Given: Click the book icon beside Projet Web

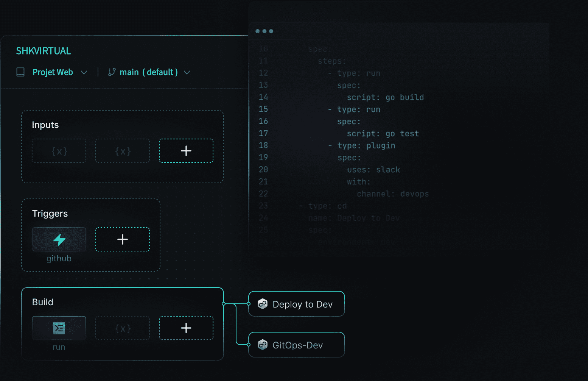Looking at the screenshot, I should pos(20,72).
